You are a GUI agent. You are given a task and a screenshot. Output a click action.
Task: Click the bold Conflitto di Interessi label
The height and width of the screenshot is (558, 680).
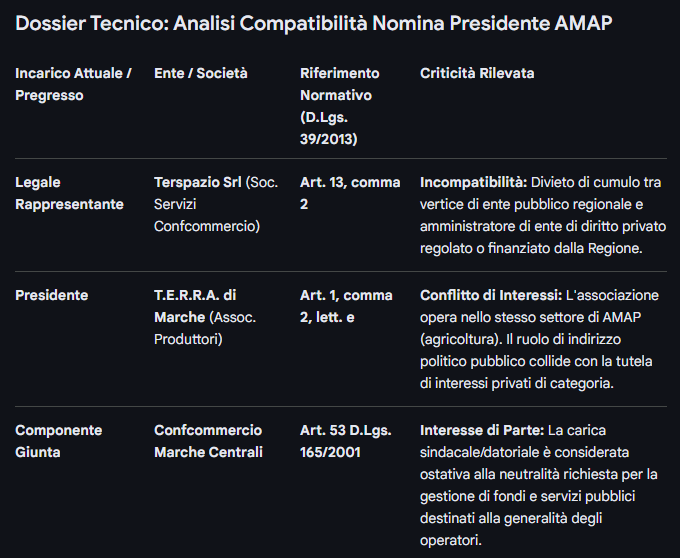click(x=490, y=295)
